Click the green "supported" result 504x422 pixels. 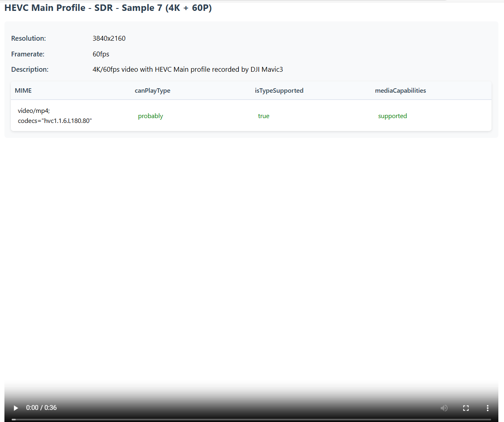pyautogui.click(x=392, y=116)
